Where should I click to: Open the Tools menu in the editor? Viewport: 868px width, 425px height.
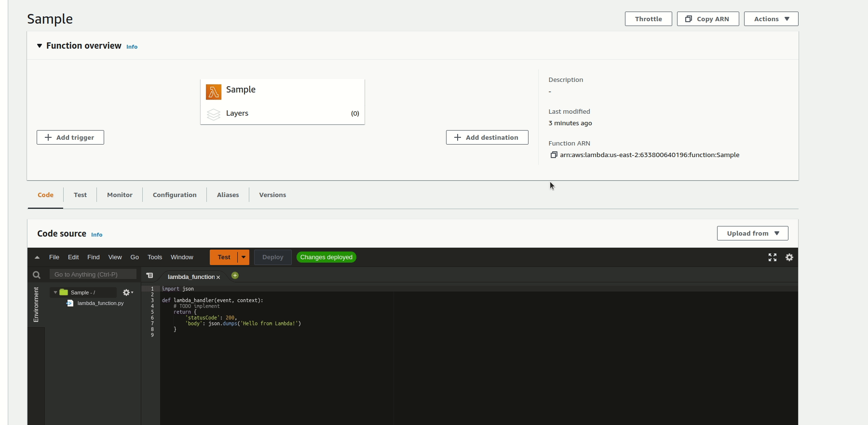pos(155,257)
